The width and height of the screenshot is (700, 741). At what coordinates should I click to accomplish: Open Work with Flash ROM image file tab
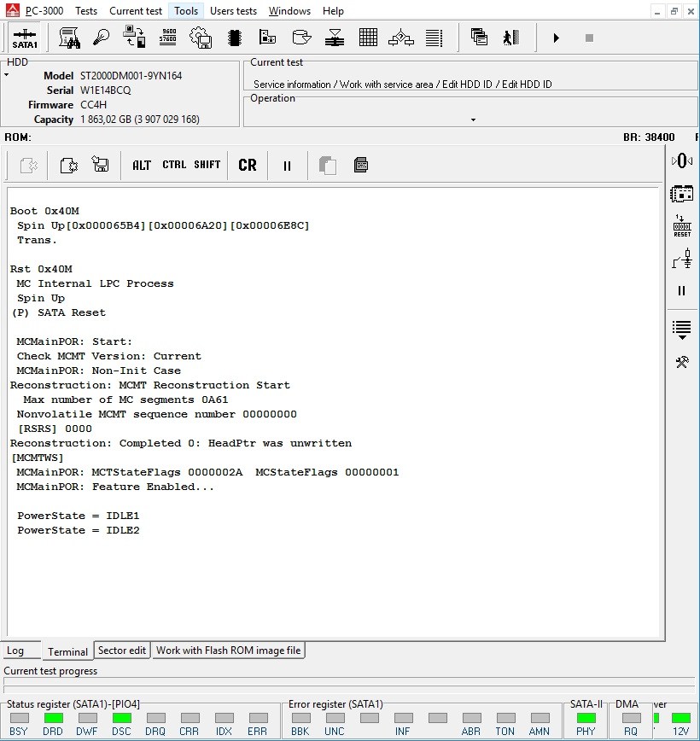(228, 651)
